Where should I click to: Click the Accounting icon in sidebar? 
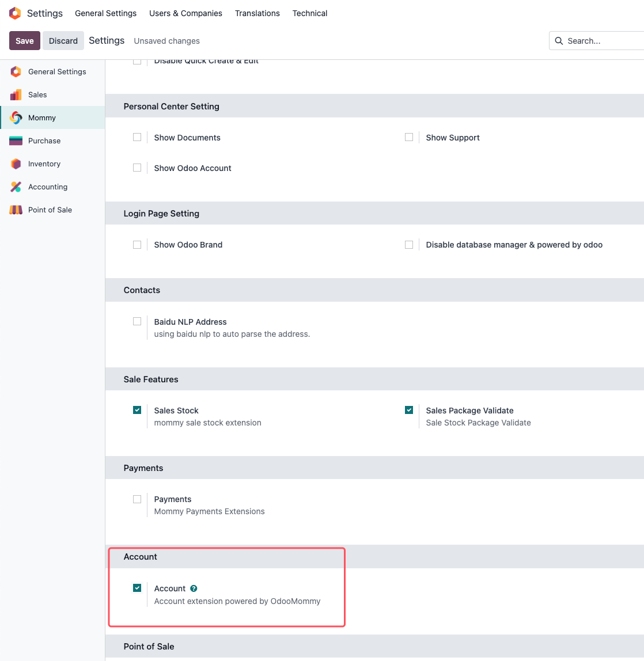click(16, 187)
